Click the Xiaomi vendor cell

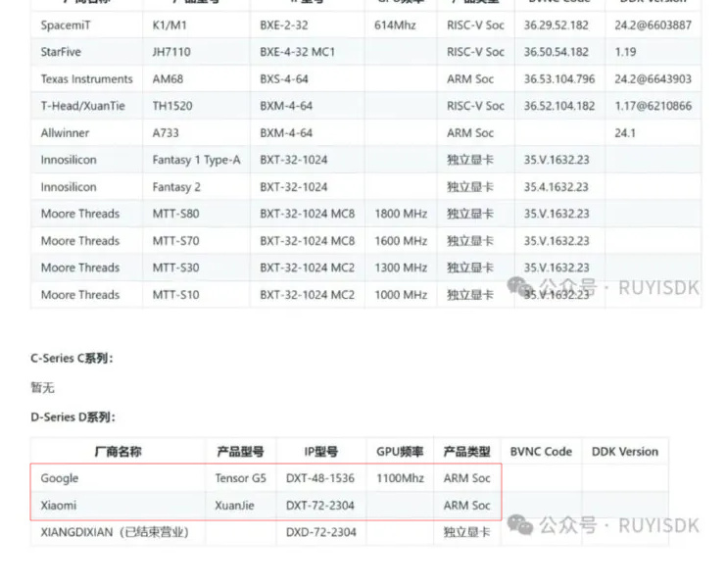[59, 506]
